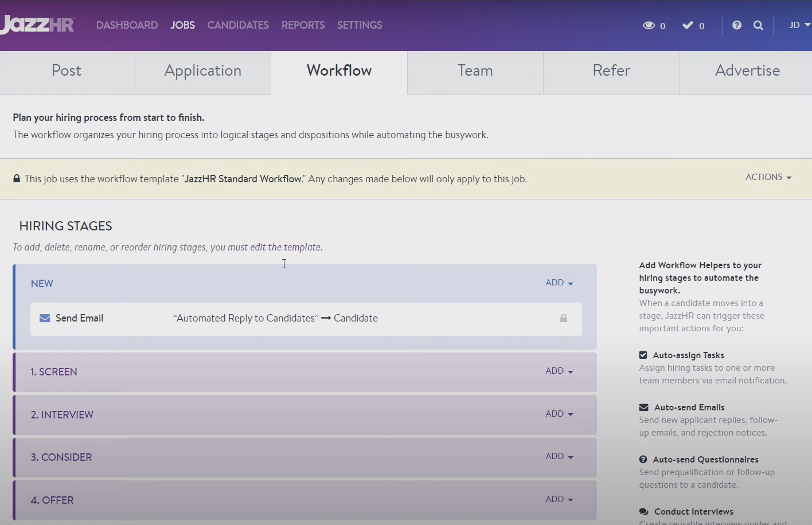Switch to the Refer tab
Image resolution: width=812 pixels, height=525 pixels.
point(611,71)
